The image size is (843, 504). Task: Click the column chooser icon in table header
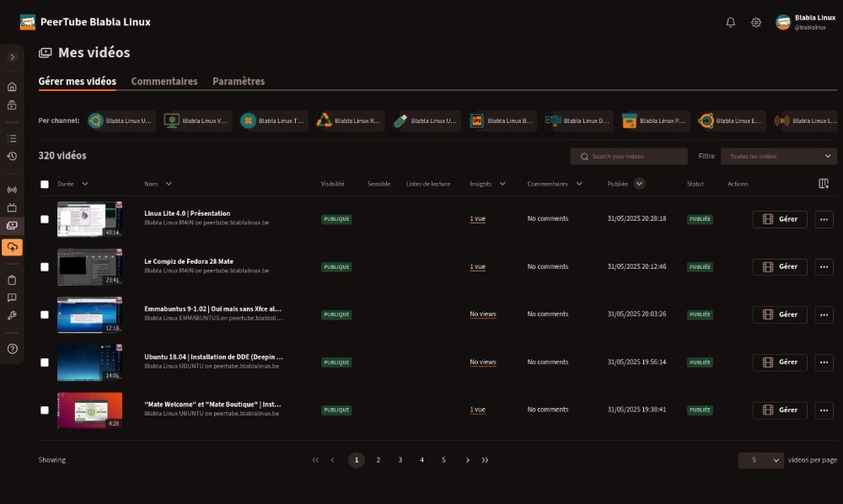(x=824, y=184)
